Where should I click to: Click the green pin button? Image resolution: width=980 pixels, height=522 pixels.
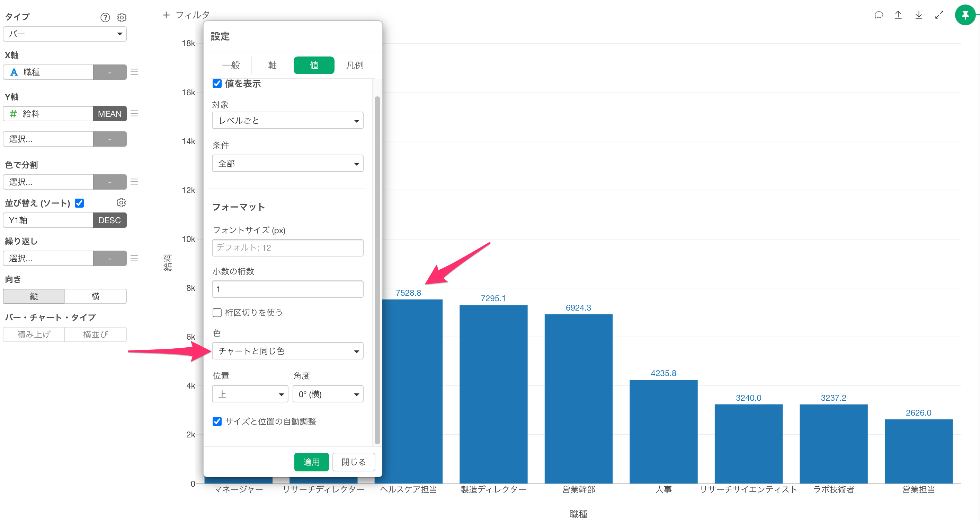[965, 15]
